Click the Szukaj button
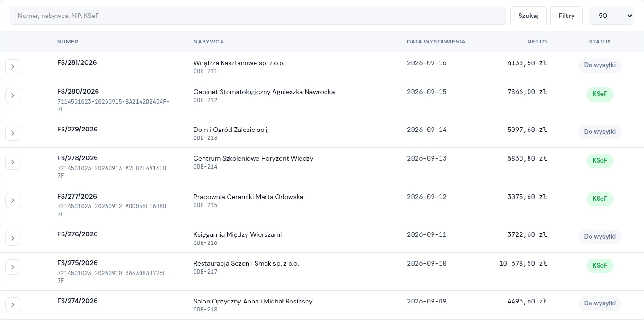Image resolution: width=644 pixels, height=320 pixels. click(528, 16)
